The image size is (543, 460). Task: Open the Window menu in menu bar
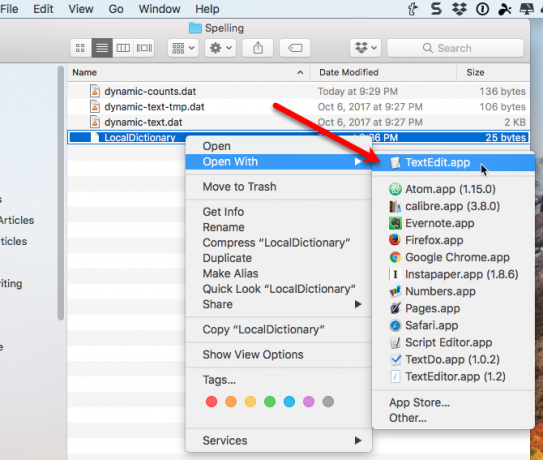[x=160, y=9]
